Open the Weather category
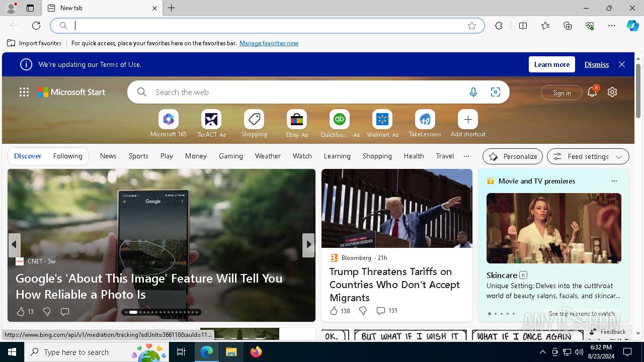This screenshot has height=362, width=644. pos(268,156)
